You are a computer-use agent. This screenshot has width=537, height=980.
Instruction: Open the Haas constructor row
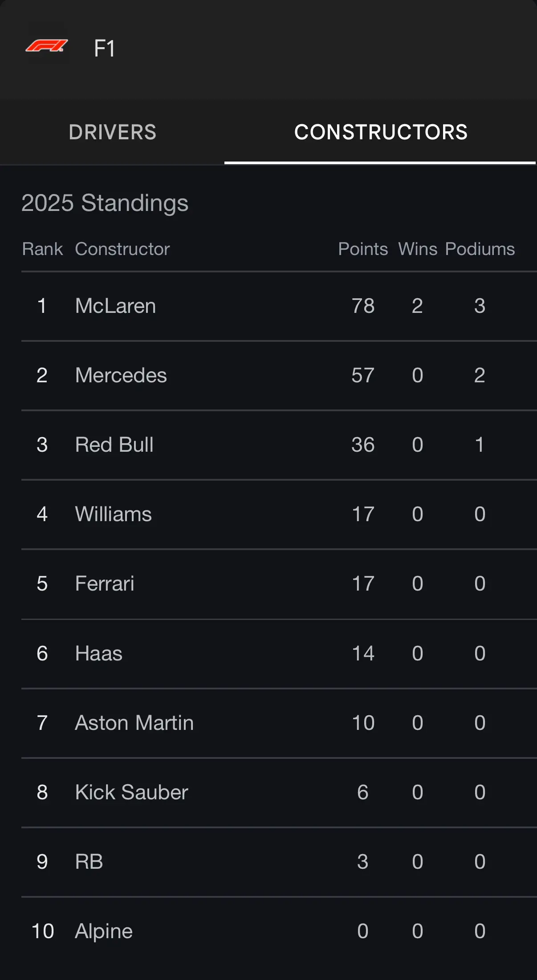[x=279, y=654]
